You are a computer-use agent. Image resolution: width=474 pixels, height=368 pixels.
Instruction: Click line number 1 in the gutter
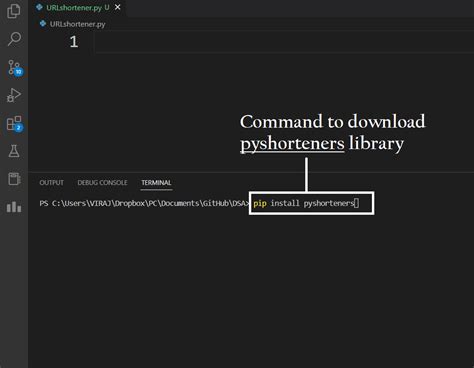pyautogui.click(x=74, y=42)
